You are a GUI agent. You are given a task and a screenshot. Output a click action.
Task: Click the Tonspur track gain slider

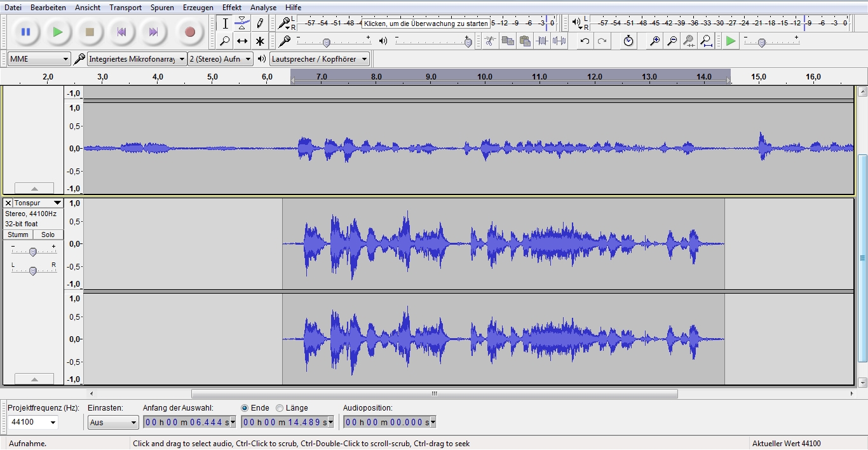point(33,252)
